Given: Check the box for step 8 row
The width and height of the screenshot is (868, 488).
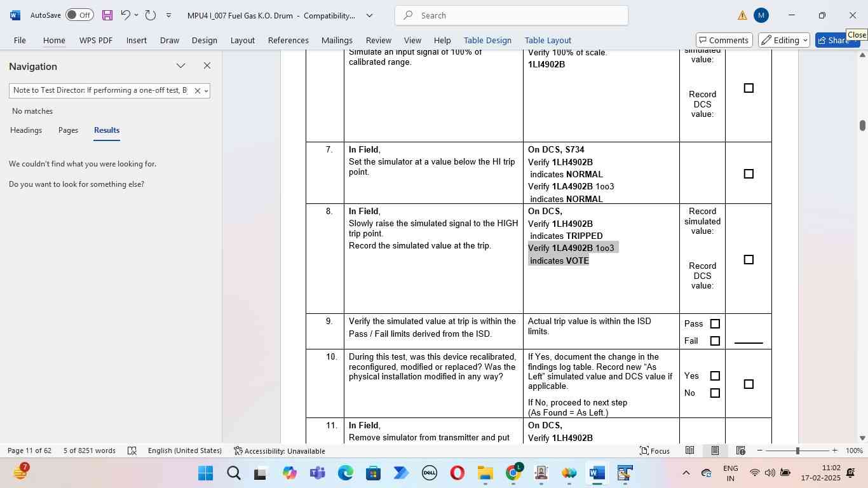Looking at the screenshot, I should click(749, 260).
